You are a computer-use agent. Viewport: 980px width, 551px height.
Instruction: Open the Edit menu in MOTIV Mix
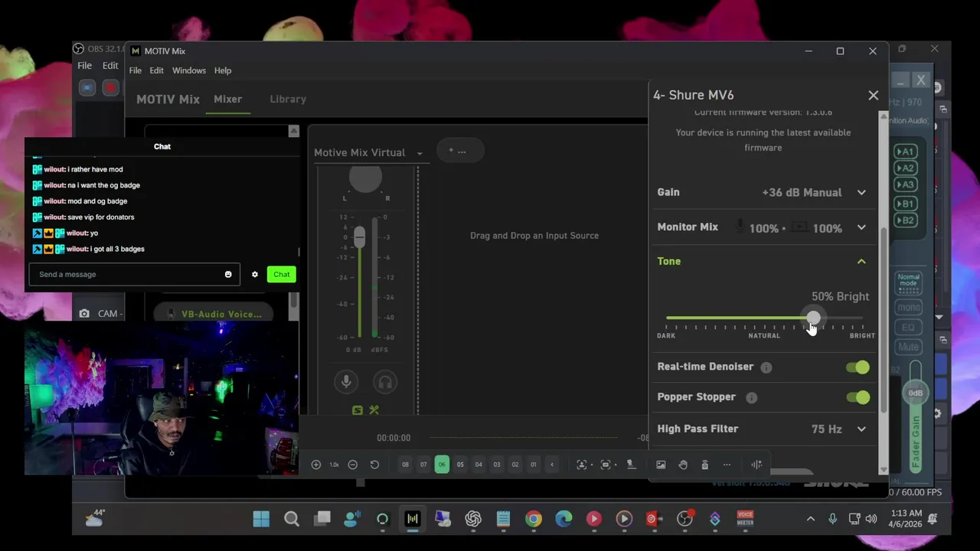(156, 70)
